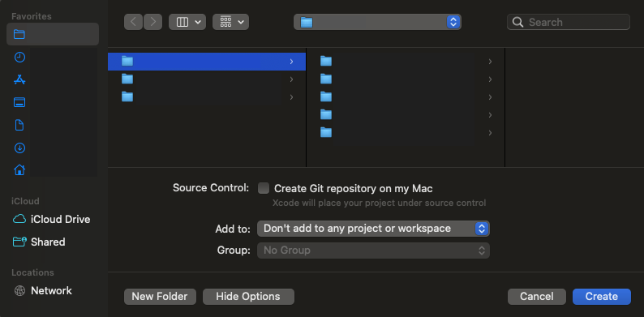Click the Create button

(x=602, y=297)
